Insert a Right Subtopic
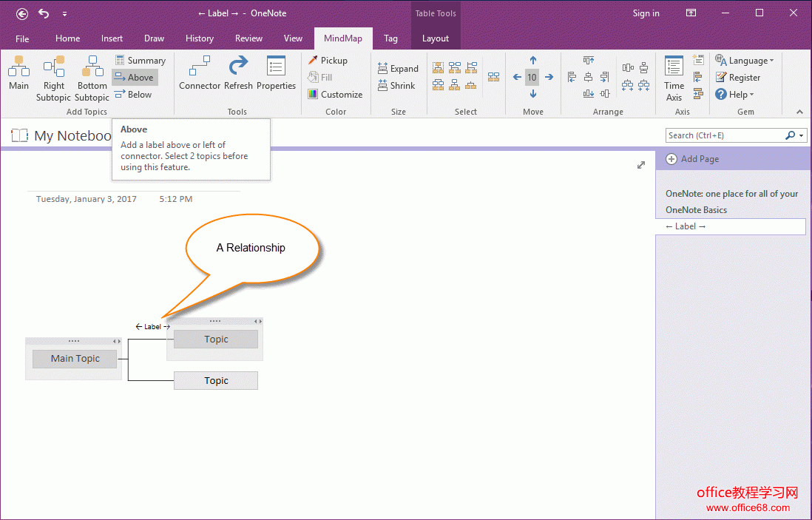 tap(54, 77)
